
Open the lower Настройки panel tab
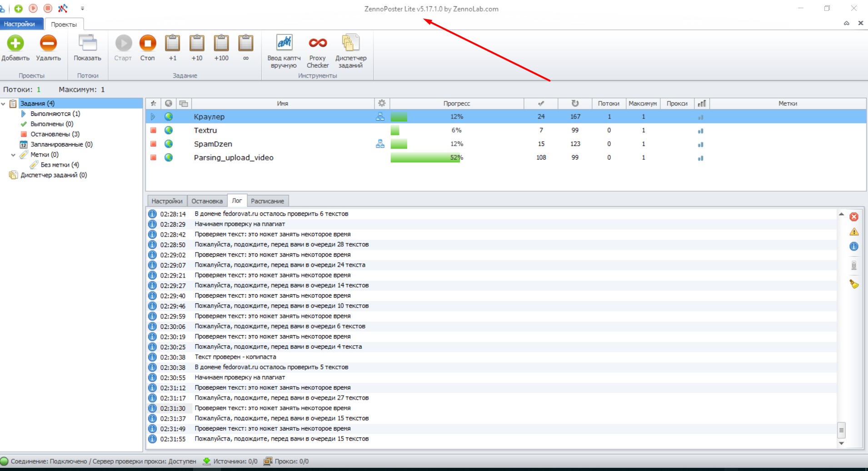coord(167,201)
